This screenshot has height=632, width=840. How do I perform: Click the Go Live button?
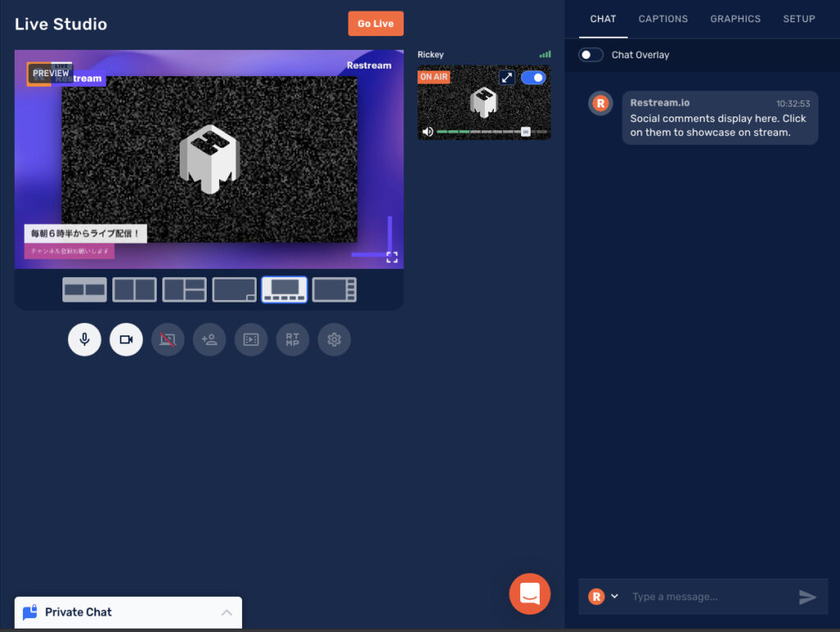376,24
